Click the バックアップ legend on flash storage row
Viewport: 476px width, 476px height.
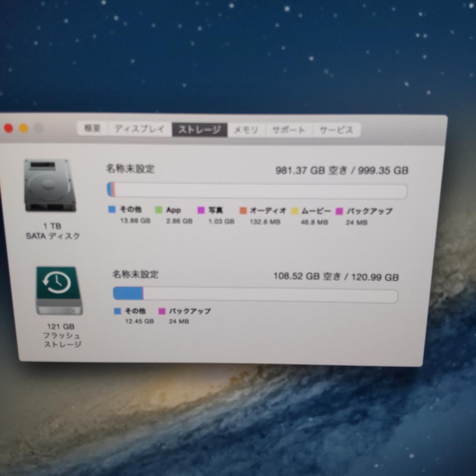[x=162, y=311]
